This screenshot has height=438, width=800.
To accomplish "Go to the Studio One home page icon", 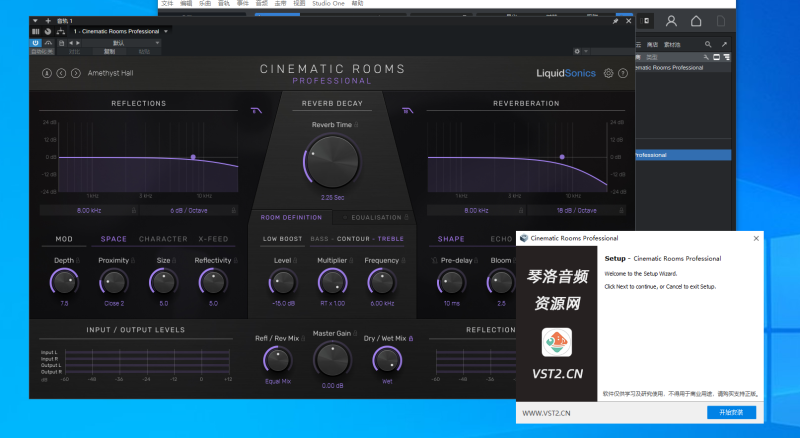I will [696, 21].
